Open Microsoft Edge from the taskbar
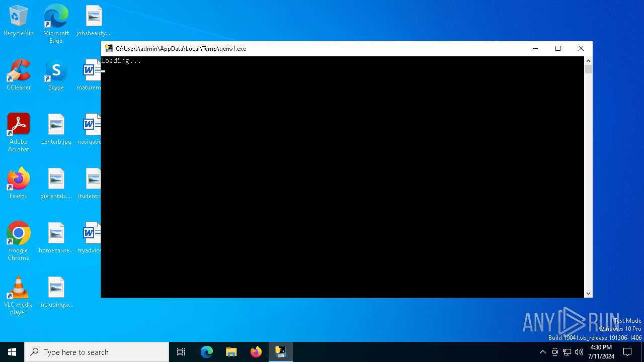The width and height of the screenshot is (644, 362). click(x=207, y=352)
